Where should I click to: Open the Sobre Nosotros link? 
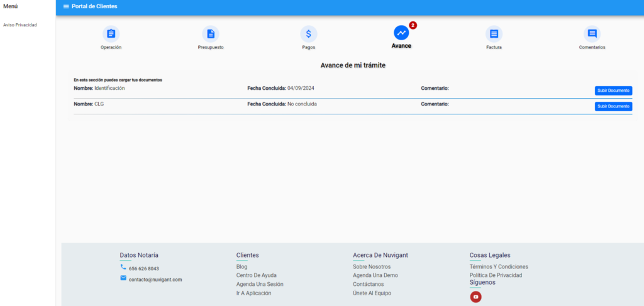click(372, 266)
